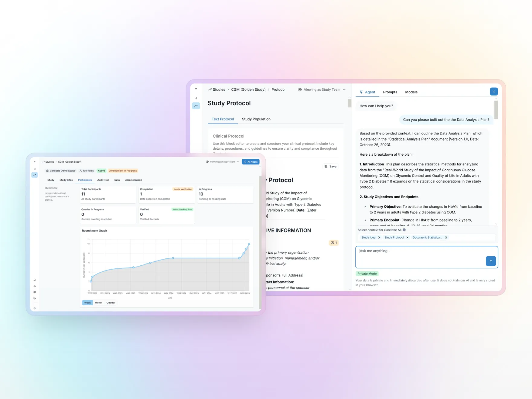532x399 pixels.
Task: Open the Study Population tab
Action: (x=256, y=119)
